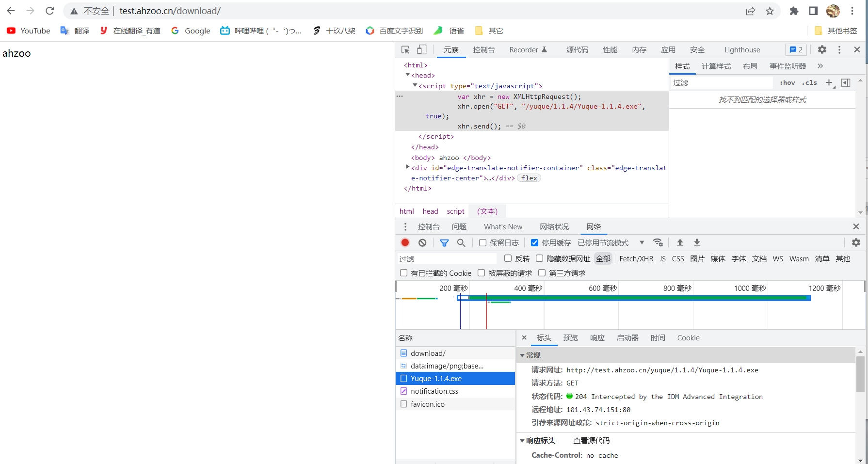Screen dimensions: 868x464
Task: Collapse the 常规 headers section
Action: [522, 355]
